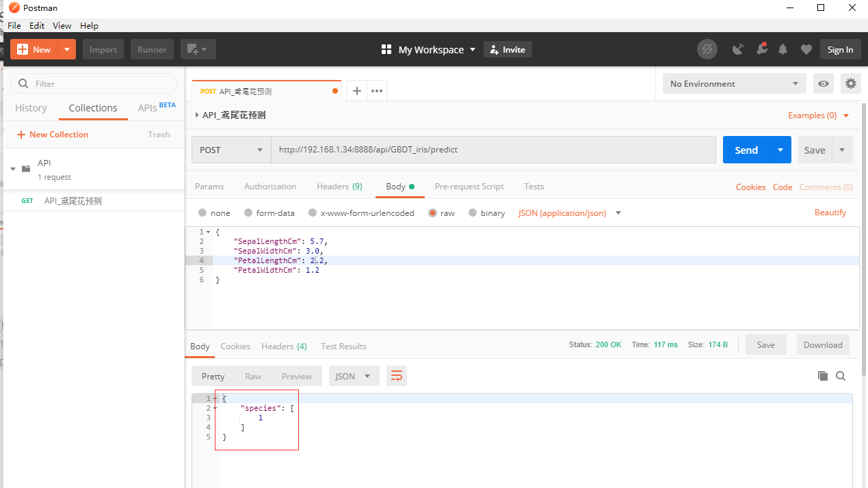Open the POST method dropdown
The image size is (868, 488).
point(231,150)
